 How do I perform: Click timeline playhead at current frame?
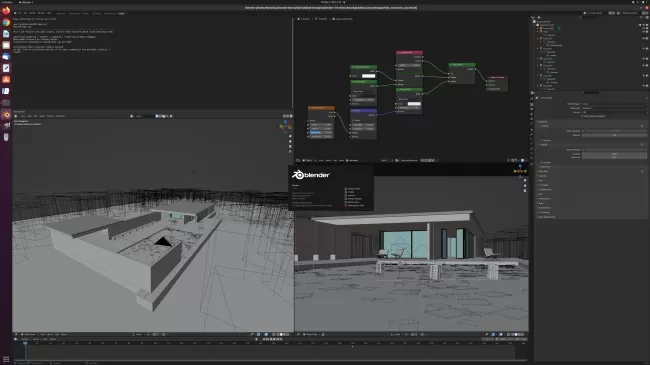25,343
